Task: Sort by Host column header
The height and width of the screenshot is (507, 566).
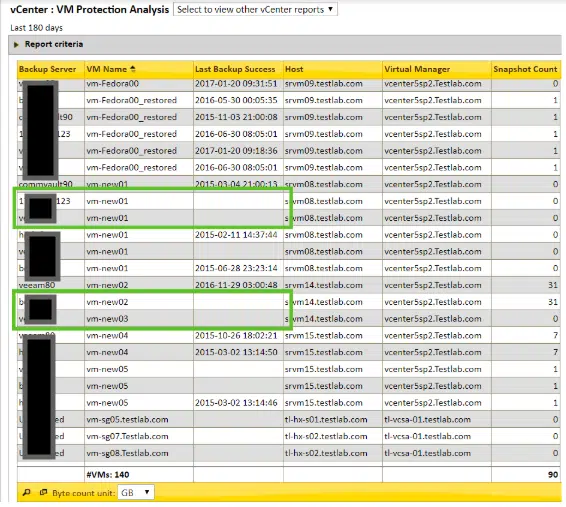Action: (x=294, y=69)
